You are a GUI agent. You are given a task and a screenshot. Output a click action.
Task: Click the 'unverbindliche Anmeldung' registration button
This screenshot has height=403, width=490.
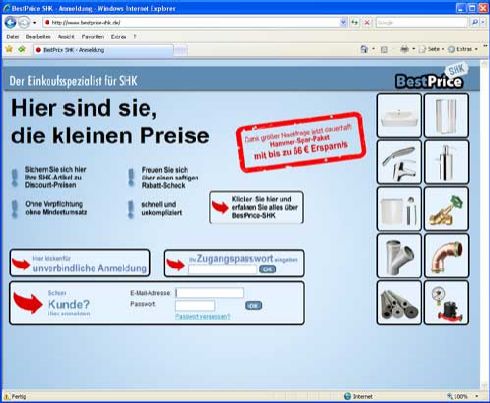[80, 263]
